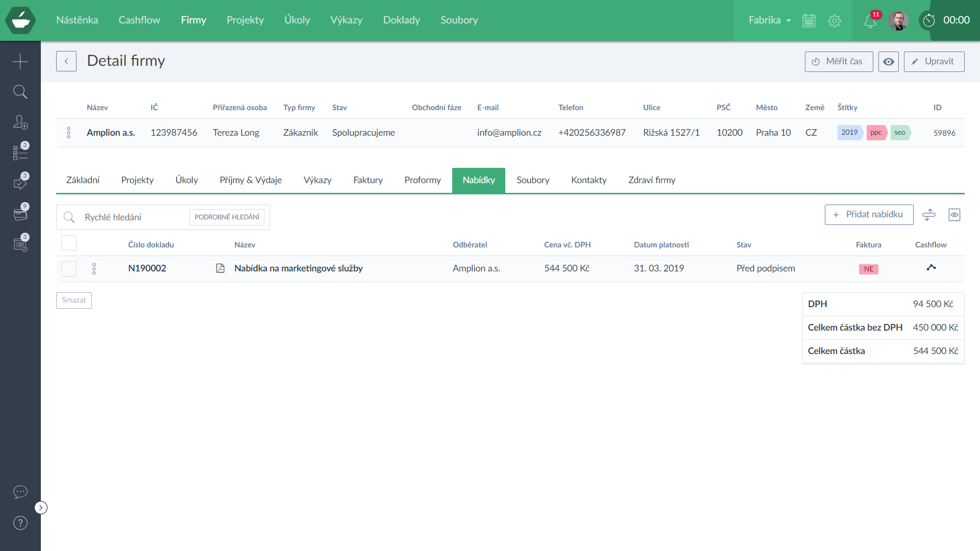The image size is (980, 551).
Task: Toggle the eye visibility button near Upravit
Action: 889,62
